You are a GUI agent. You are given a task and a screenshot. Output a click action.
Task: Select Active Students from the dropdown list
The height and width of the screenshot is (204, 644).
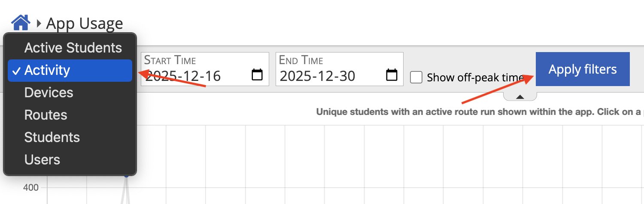(73, 48)
